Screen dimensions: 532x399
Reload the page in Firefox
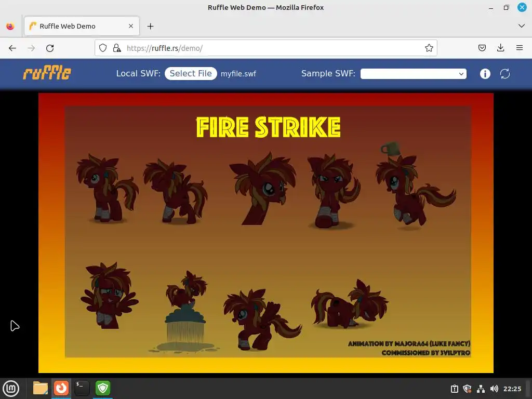tap(50, 48)
